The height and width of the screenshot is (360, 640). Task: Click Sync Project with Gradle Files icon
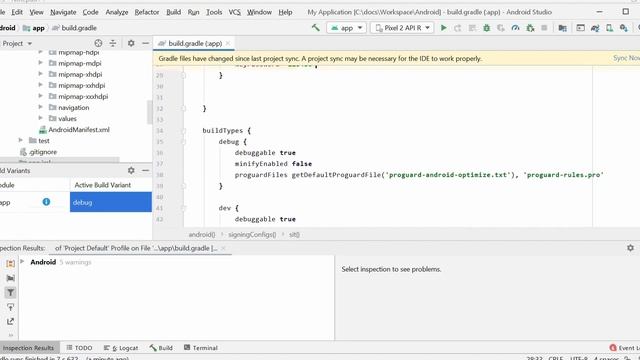coord(595,28)
